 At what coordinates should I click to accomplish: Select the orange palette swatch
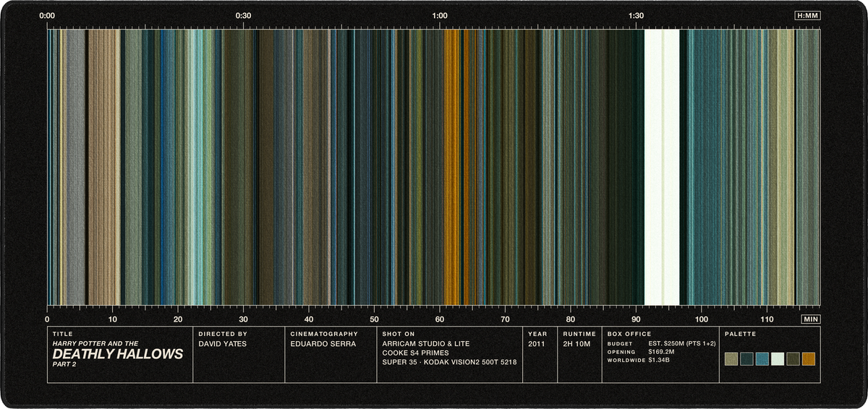[809, 359]
